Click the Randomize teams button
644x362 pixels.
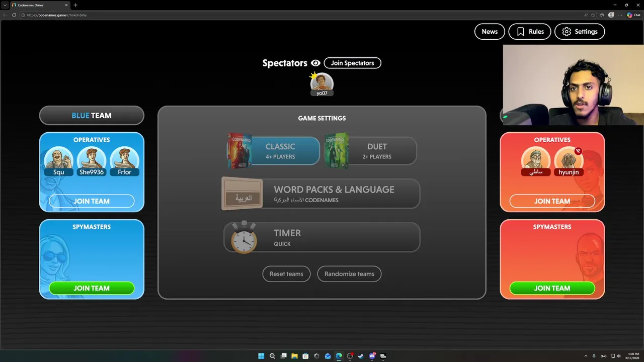[x=349, y=274]
